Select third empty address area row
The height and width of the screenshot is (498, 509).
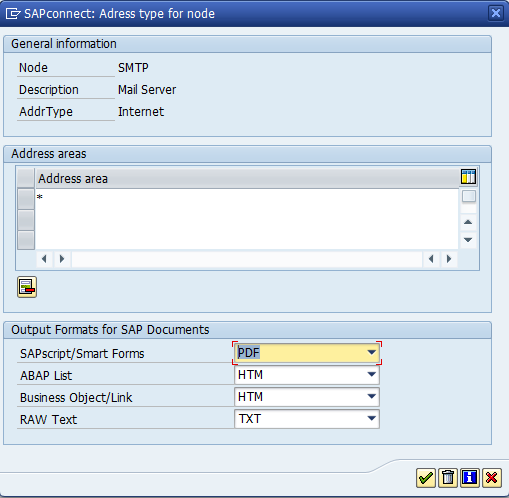26,240
